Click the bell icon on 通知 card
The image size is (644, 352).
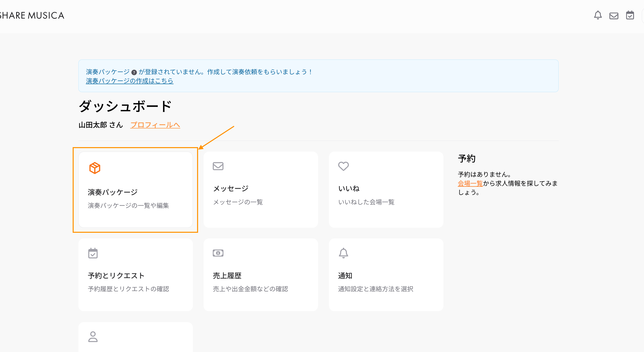point(343,253)
